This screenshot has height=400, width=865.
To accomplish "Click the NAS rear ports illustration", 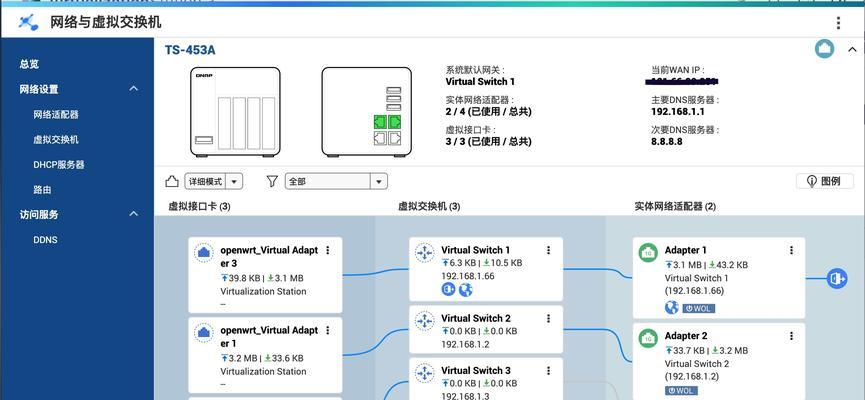I will coord(366,112).
